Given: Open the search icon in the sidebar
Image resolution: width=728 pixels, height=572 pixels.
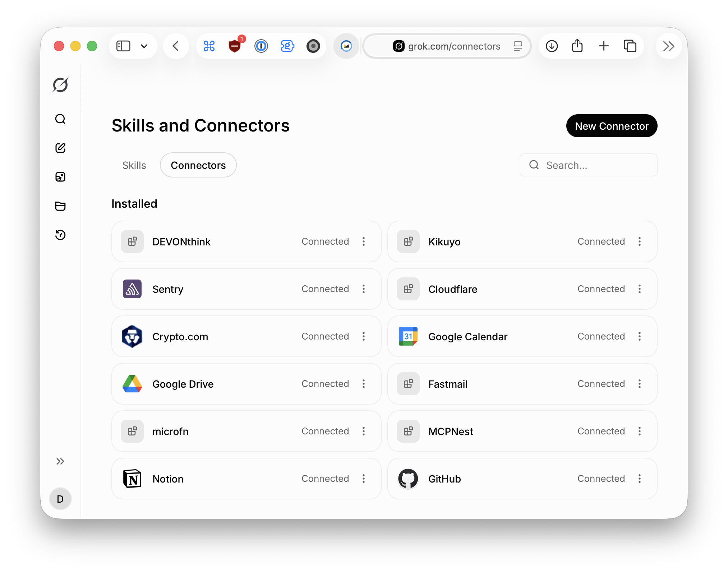Looking at the screenshot, I should [x=60, y=119].
